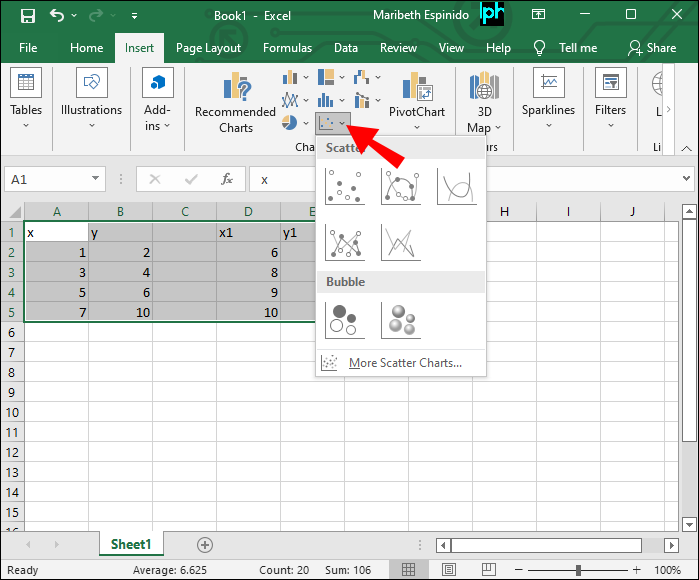Insert Pie or Doughnut Chart icon
This screenshot has width=699, height=580.
point(290,123)
